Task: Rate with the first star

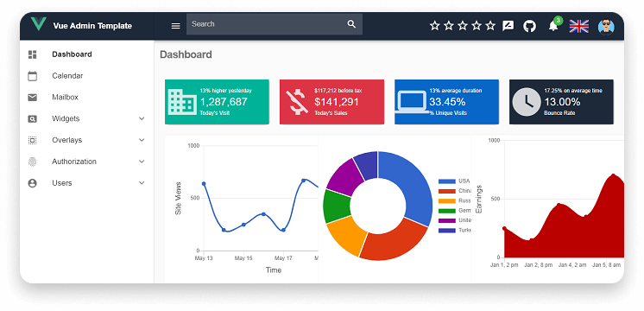Action: 434,26
